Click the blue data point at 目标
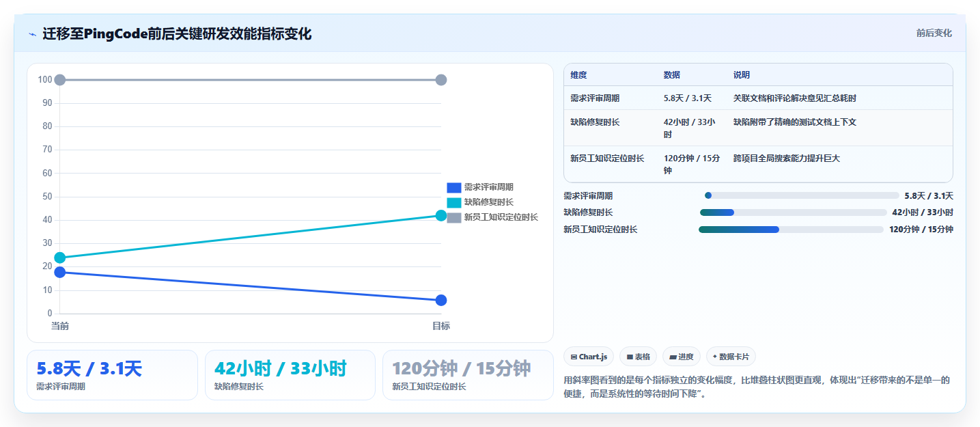Screen dimensions: 980x427 click(441, 300)
